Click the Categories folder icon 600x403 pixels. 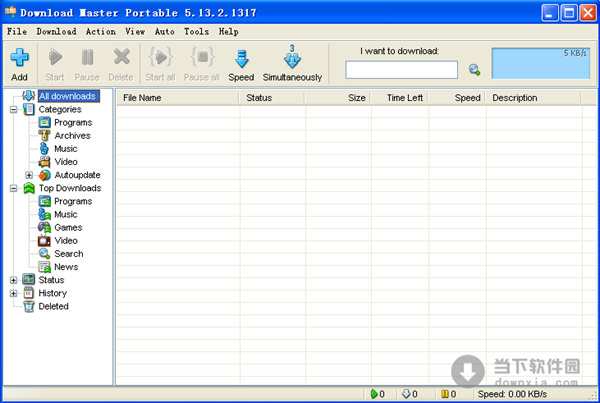click(x=29, y=109)
